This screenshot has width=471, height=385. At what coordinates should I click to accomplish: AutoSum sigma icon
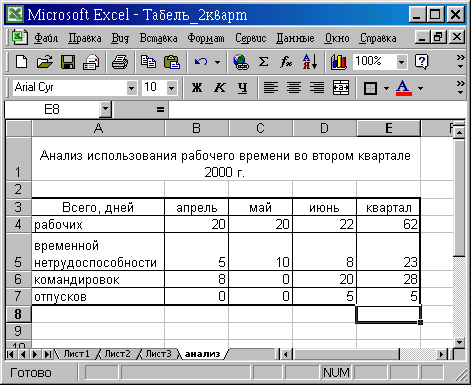(263, 62)
